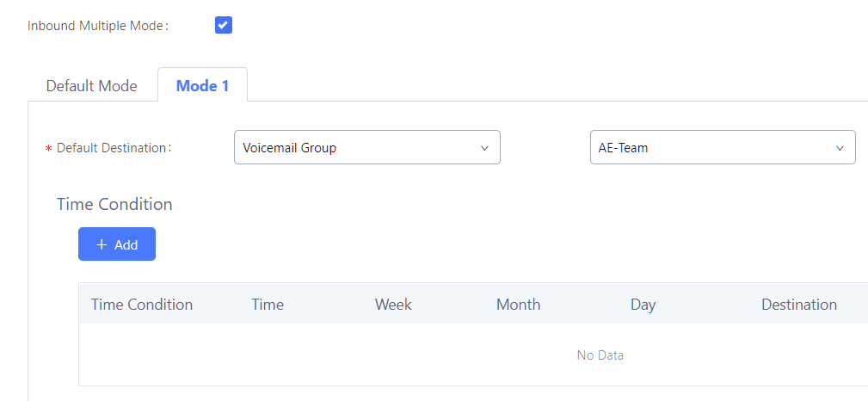Image resolution: width=868 pixels, height=401 pixels.
Task: Click the Time Condition section heading
Action: (x=114, y=204)
